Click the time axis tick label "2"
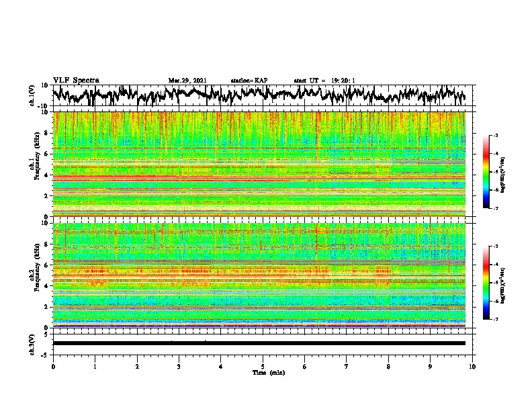Screen dimensions: 532x411 (137, 367)
